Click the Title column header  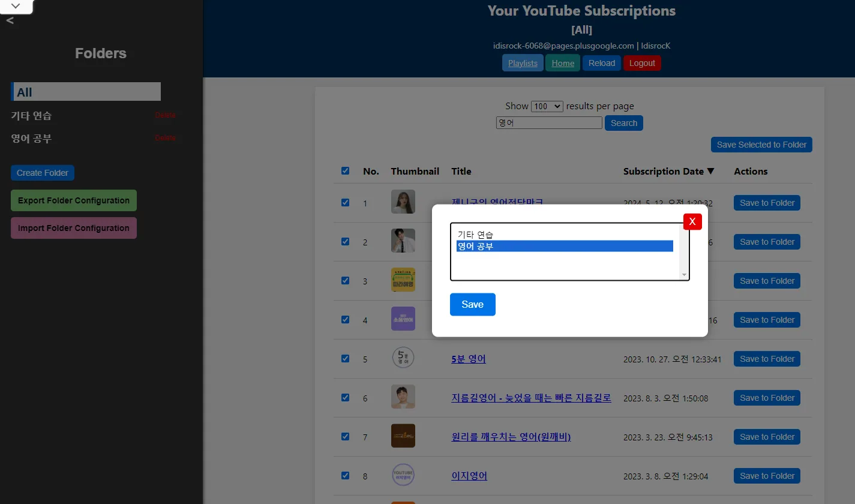461,172
